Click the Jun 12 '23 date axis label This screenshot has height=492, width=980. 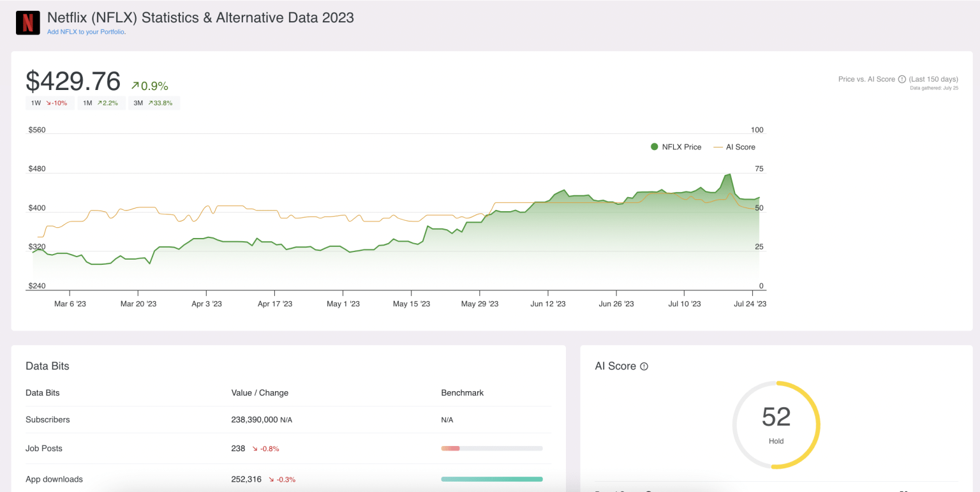547,304
